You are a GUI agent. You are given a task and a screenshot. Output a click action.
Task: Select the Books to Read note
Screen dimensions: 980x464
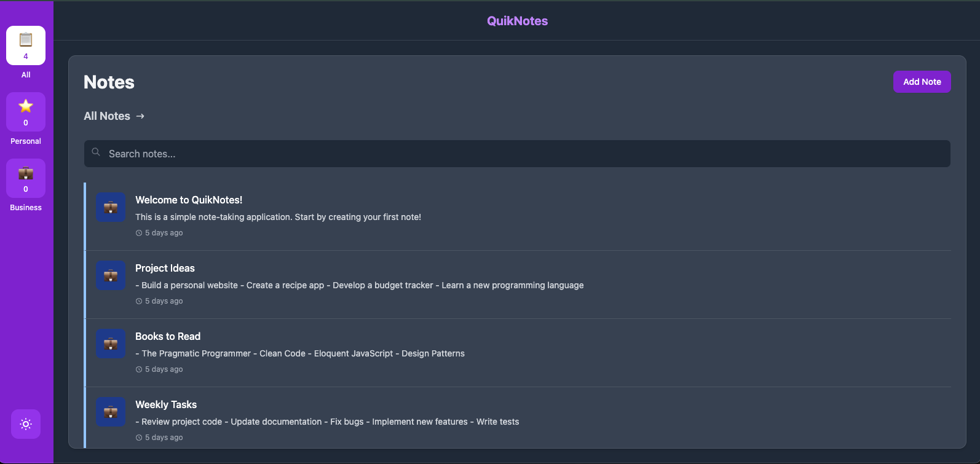tap(168, 336)
